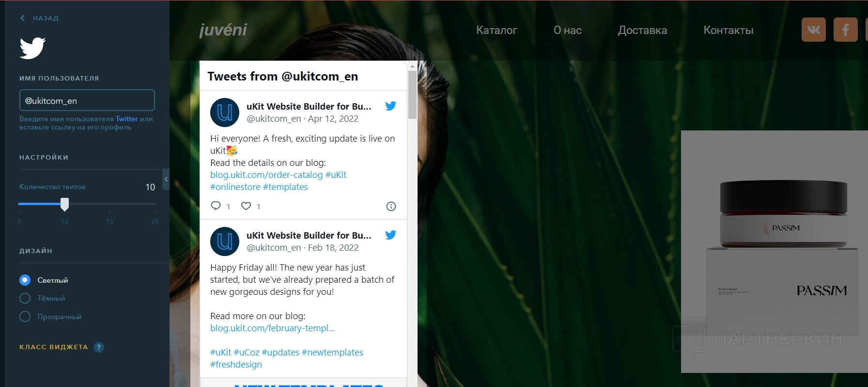This screenshot has width=868, height=387.
Task: Open the Каталог menu item
Action: coord(496,30)
